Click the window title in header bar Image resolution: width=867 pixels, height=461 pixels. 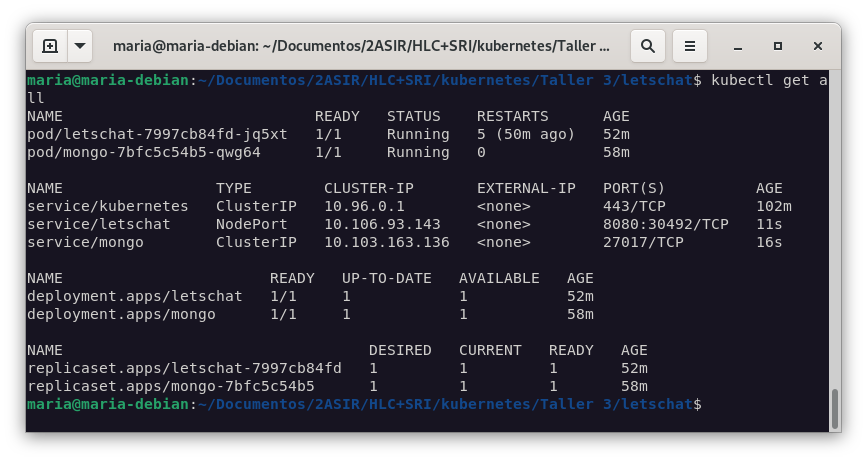tap(360, 46)
